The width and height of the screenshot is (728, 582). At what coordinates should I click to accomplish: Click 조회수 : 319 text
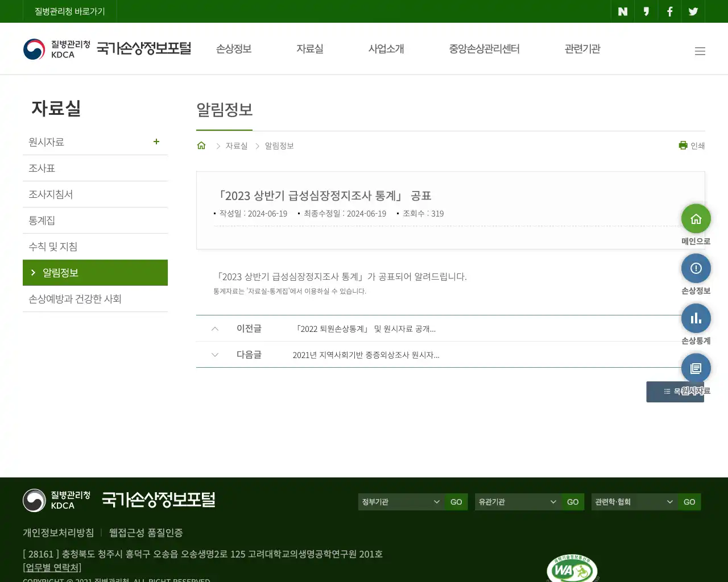coord(423,214)
